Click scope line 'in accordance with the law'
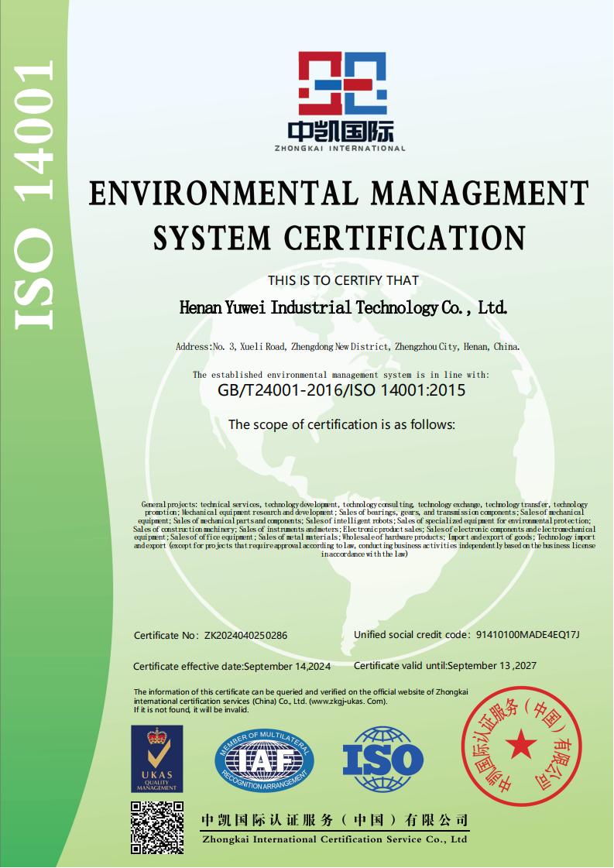Screen dimensions: 614x868 365,554
